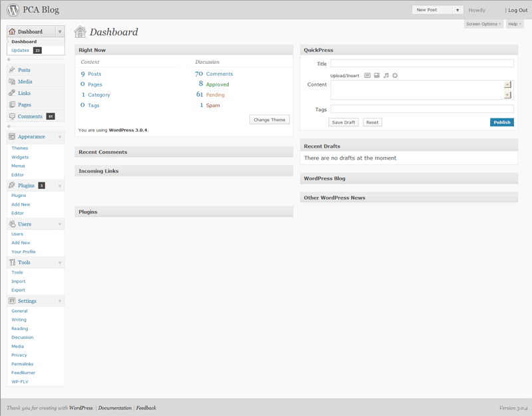Viewport: 532px width, 416px height.
Task: Open Menus under Appearance
Action: pyautogui.click(x=19, y=166)
